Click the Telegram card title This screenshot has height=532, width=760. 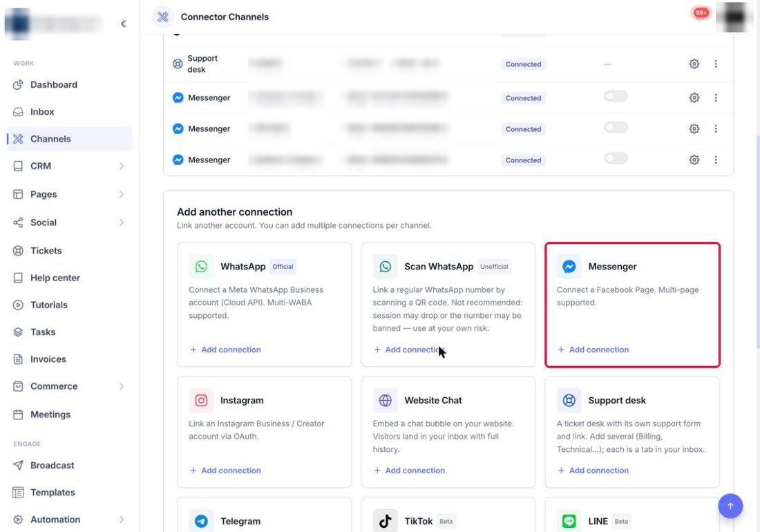pyautogui.click(x=240, y=522)
